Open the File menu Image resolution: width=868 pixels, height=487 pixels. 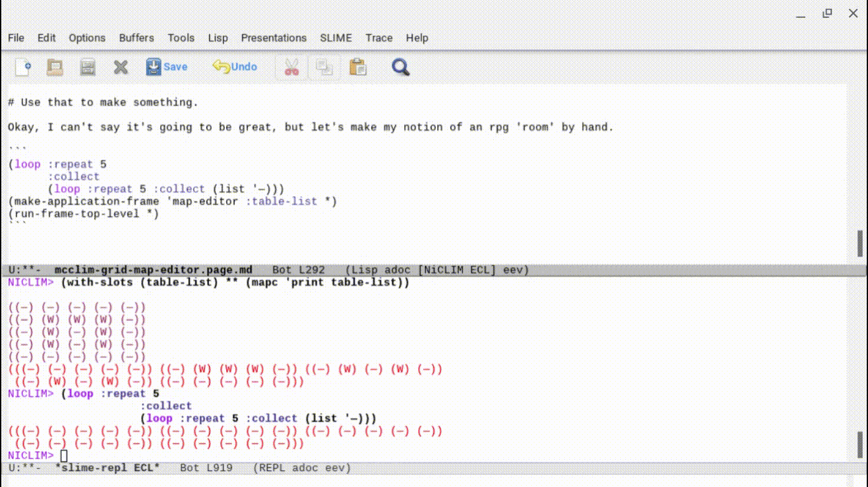(16, 38)
